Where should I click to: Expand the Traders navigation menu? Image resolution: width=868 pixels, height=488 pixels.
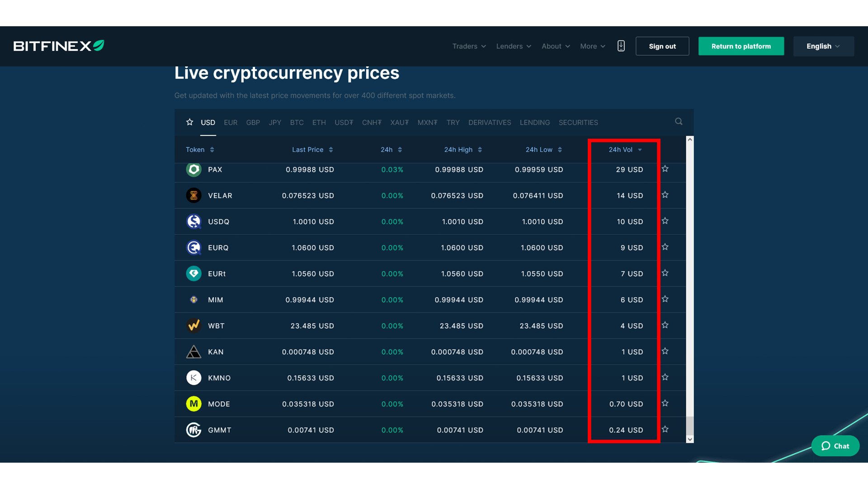click(468, 46)
